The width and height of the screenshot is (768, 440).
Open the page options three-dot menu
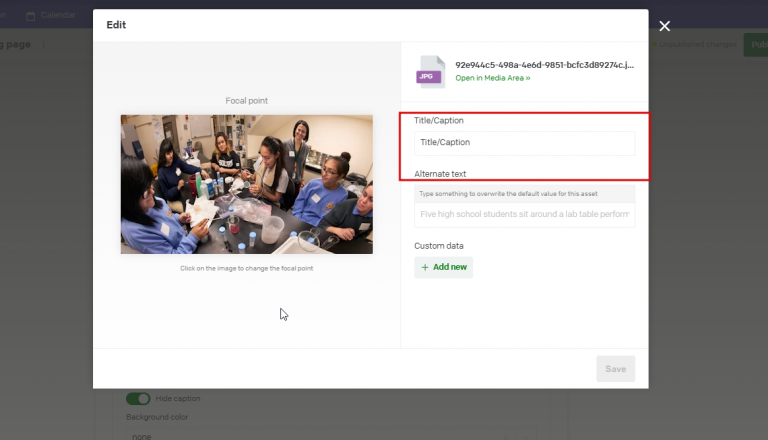coord(44,45)
